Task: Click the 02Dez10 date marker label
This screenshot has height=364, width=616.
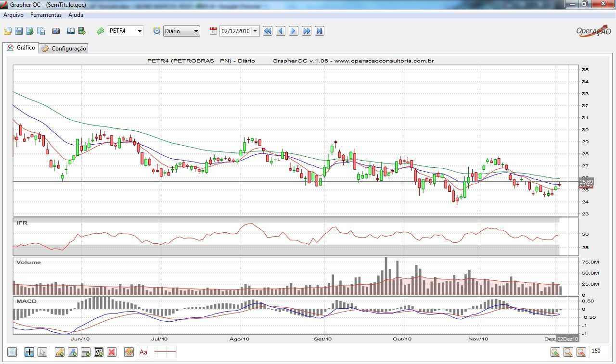Action: click(x=567, y=339)
